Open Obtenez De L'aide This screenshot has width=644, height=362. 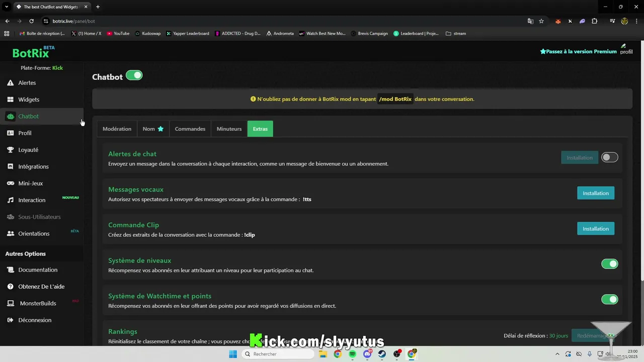(x=41, y=287)
